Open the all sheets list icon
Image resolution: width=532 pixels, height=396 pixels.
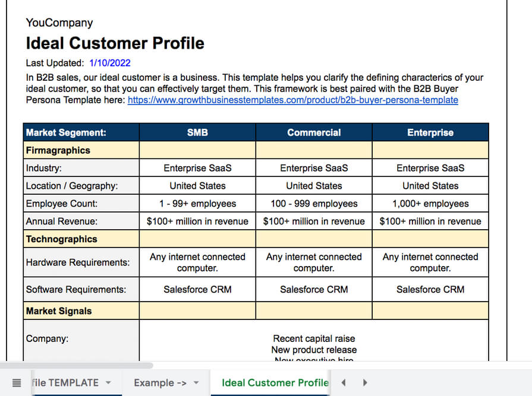16,383
